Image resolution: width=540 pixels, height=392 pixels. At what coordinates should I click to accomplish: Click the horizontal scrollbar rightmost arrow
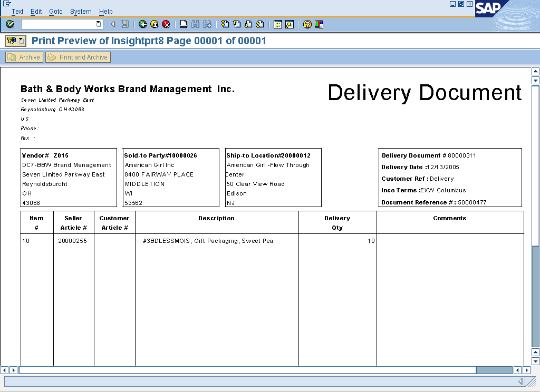coord(527,370)
